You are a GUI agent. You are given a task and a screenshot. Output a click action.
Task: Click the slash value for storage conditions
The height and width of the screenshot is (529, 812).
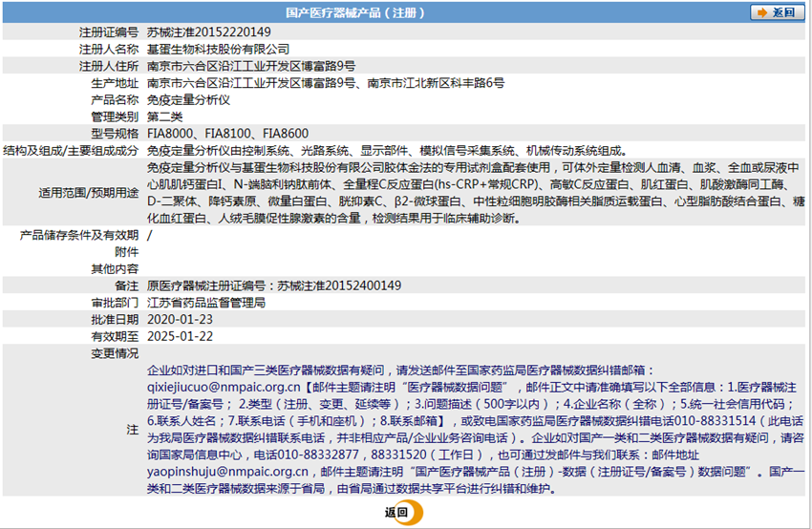click(x=150, y=236)
